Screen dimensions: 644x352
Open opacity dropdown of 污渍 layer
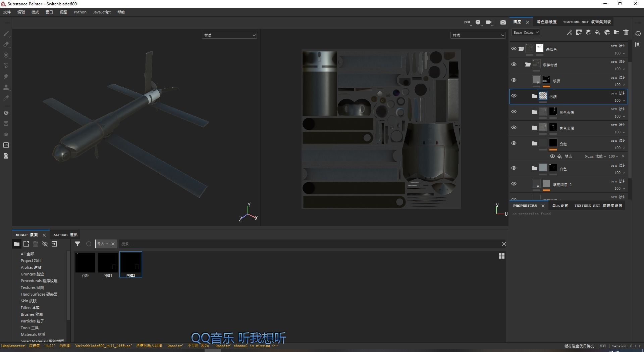[x=620, y=100]
